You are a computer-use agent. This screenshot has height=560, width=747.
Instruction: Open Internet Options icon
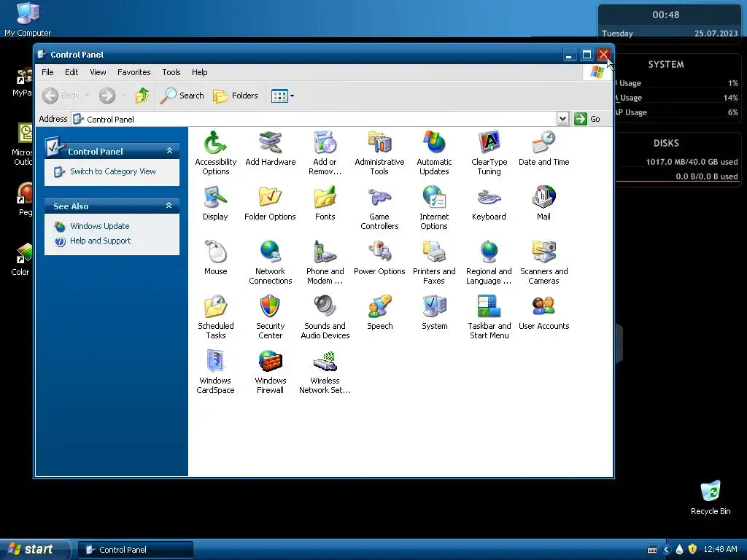[x=434, y=197]
